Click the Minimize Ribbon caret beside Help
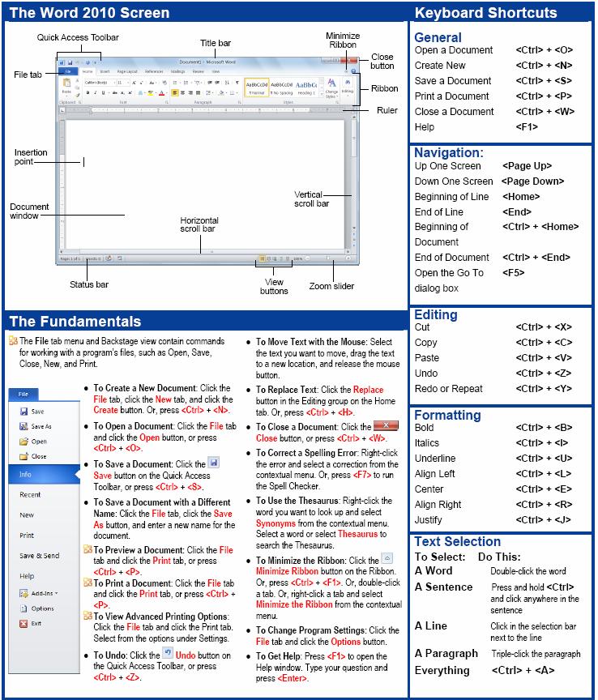The width and height of the screenshot is (598, 700). [347, 71]
